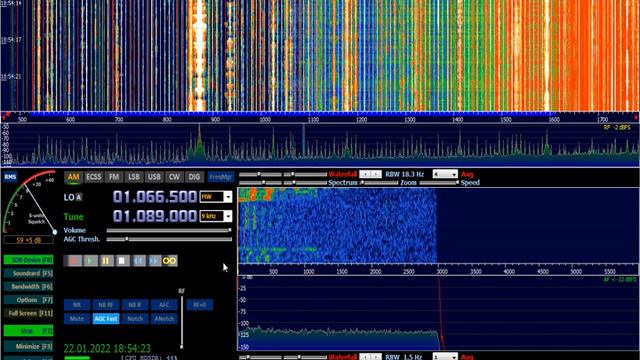Click the Spectrum label
640x360 pixels.
343,183
